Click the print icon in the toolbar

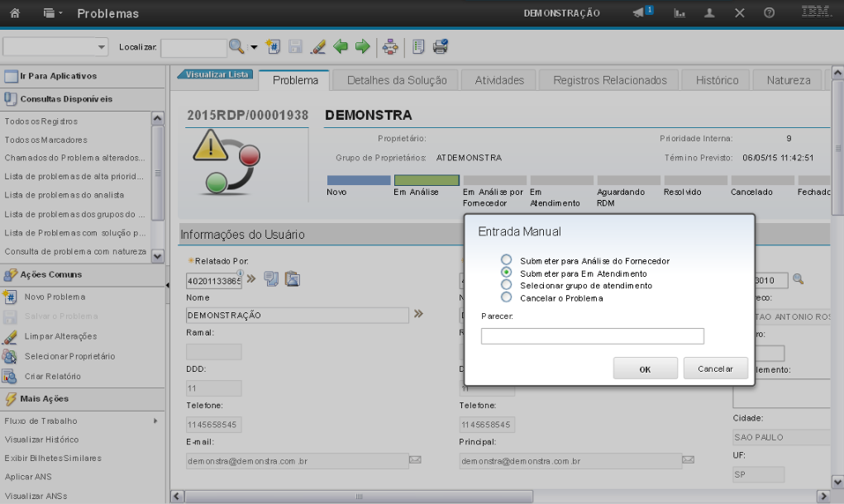coord(441,47)
